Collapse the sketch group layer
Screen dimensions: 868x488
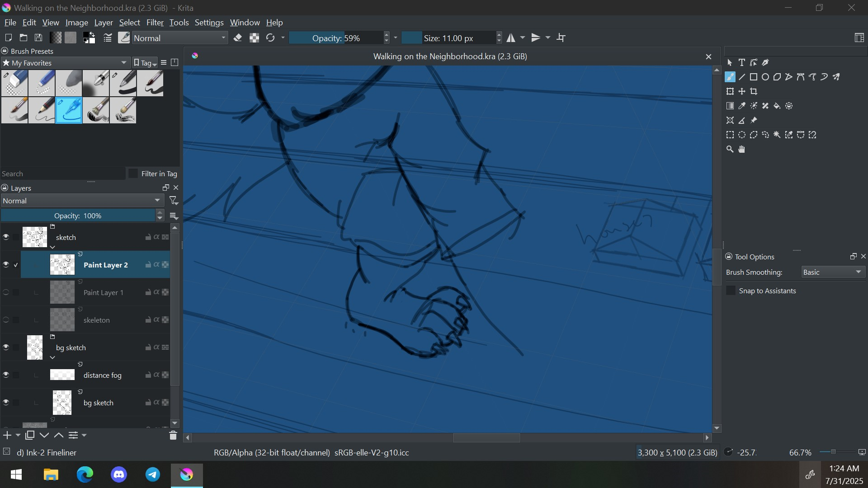(x=53, y=247)
